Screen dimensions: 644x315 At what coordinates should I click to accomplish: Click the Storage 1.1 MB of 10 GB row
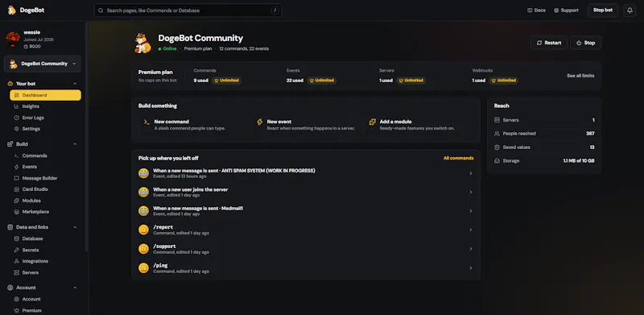click(x=544, y=161)
